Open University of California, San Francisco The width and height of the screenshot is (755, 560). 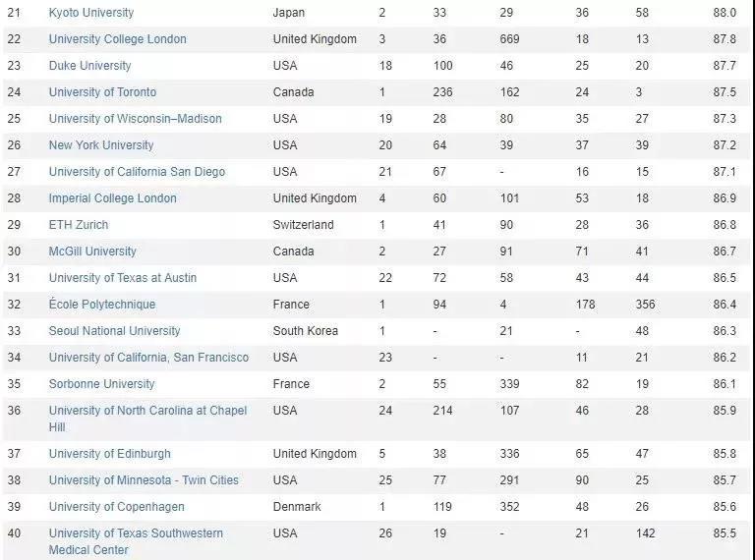148,358
